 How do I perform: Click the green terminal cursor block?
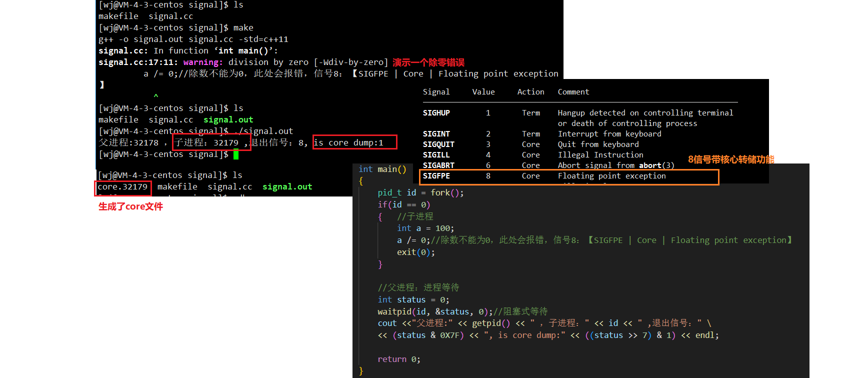[236, 154]
